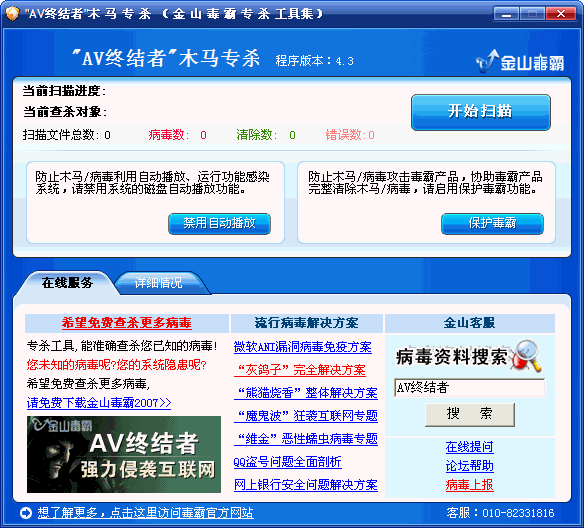Click 保护毒霸 button
The image size is (584, 528).
pyautogui.click(x=492, y=223)
